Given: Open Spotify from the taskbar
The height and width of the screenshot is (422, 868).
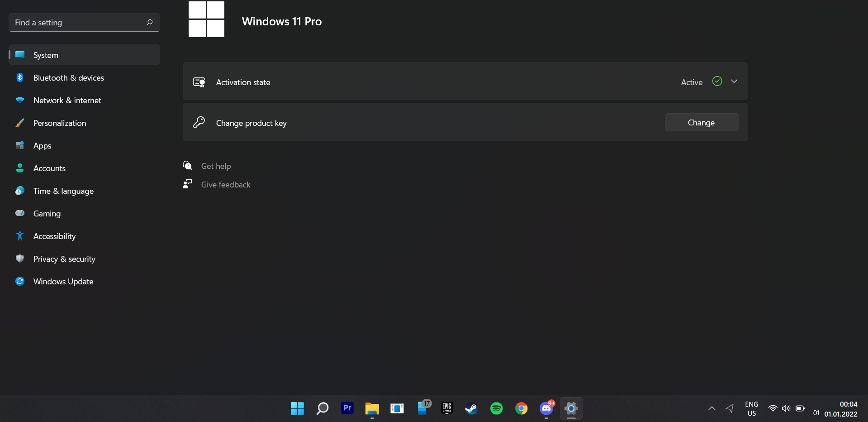Looking at the screenshot, I should 497,408.
